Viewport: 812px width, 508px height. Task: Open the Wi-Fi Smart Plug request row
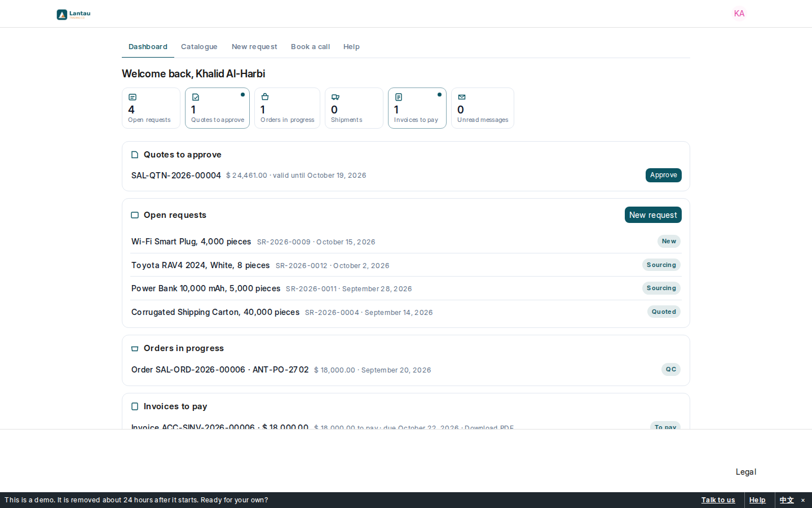pos(406,242)
